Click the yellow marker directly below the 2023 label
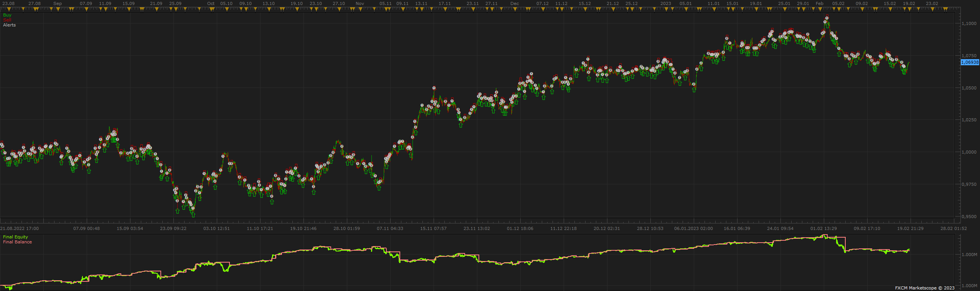980x291 pixels. pos(666,9)
